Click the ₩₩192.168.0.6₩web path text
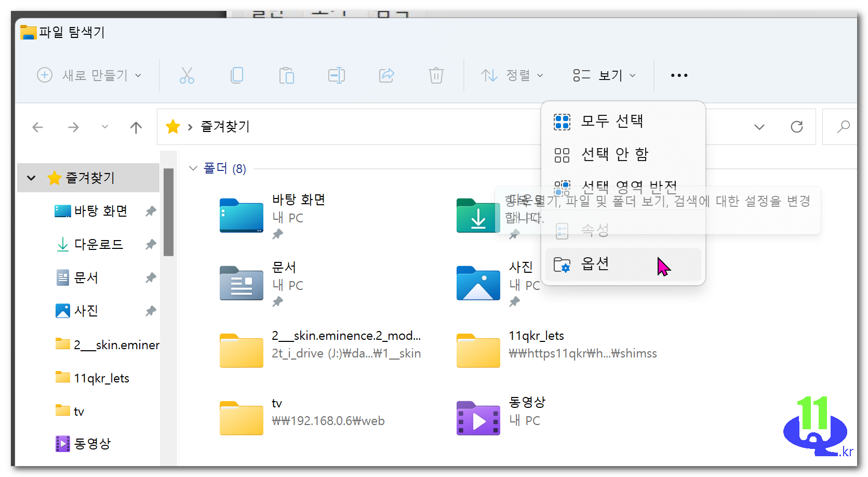 (x=328, y=421)
